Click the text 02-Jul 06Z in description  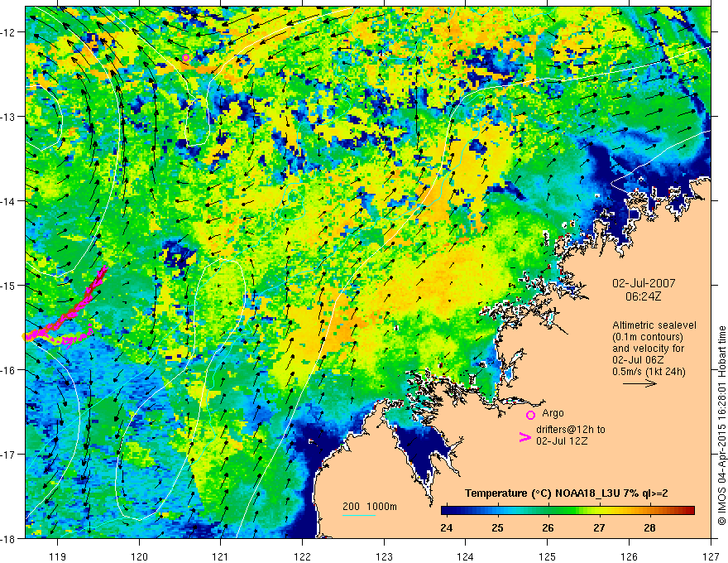[639, 360]
